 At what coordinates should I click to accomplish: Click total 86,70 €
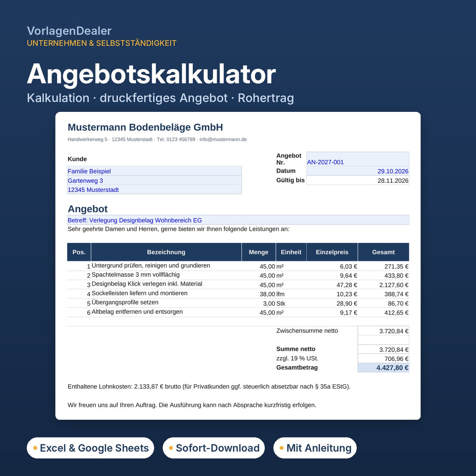point(398,303)
